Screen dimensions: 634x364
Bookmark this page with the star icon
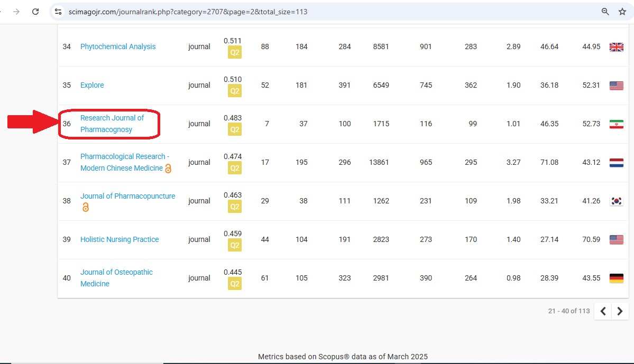tap(622, 12)
